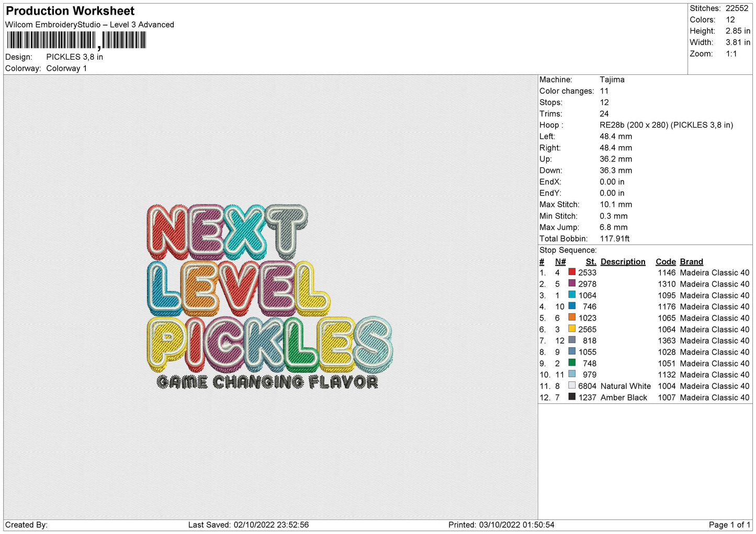Click the Trims value 24
The height and width of the screenshot is (534, 756).
tap(604, 114)
